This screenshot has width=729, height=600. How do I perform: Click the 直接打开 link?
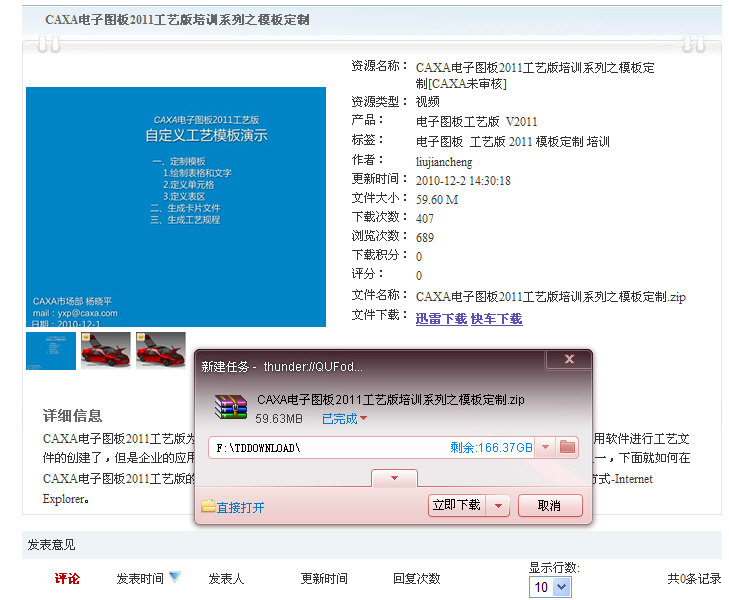coord(240,507)
